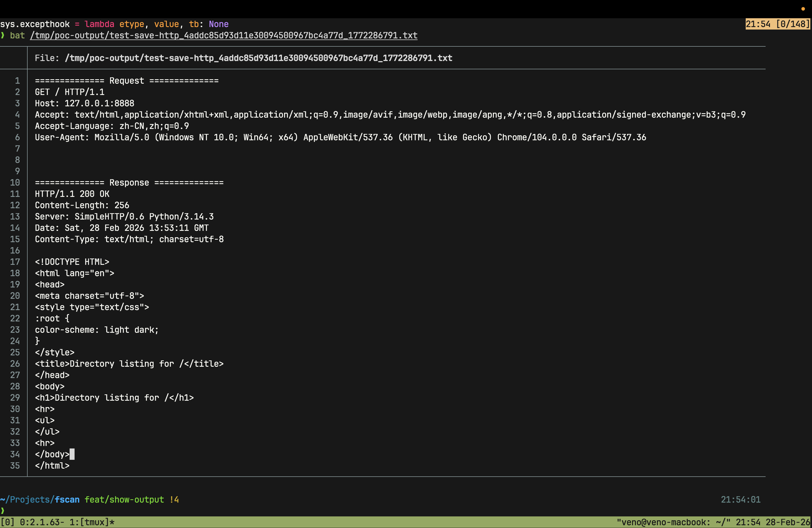Click the '</html>' closing line
The width and height of the screenshot is (812, 528).
click(x=52, y=466)
